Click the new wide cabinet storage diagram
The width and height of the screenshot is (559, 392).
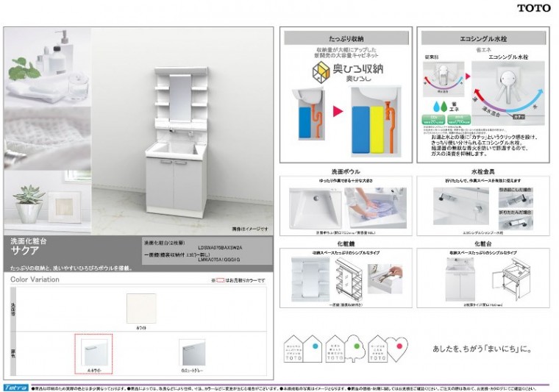(376, 121)
